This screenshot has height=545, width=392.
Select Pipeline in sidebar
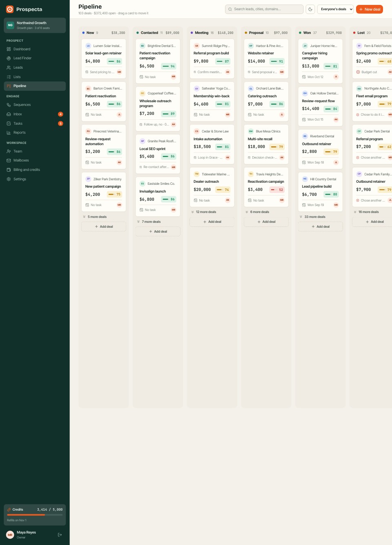[x=35, y=86]
